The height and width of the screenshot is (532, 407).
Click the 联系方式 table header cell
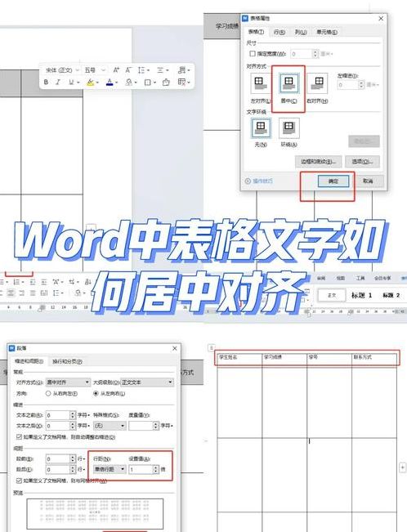pyautogui.click(x=374, y=360)
